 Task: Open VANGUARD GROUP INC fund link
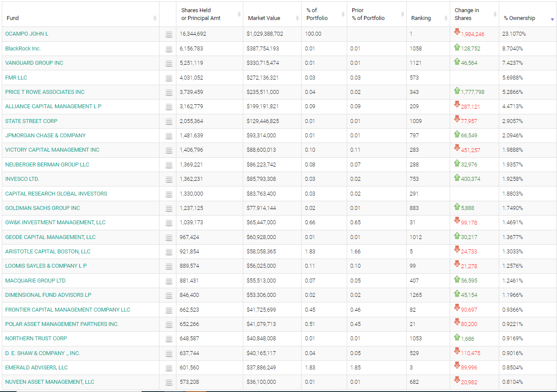pyautogui.click(x=34, y=63)
